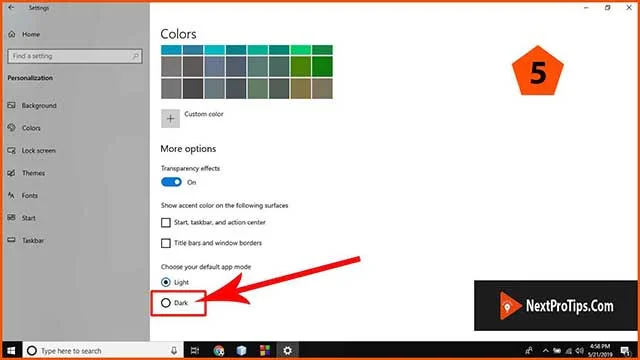
Task: Select the Light app mode
Action: tap(166, 282)
